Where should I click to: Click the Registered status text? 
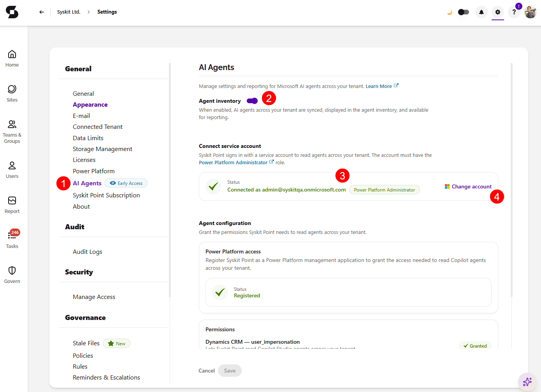(x=247, y=296)
